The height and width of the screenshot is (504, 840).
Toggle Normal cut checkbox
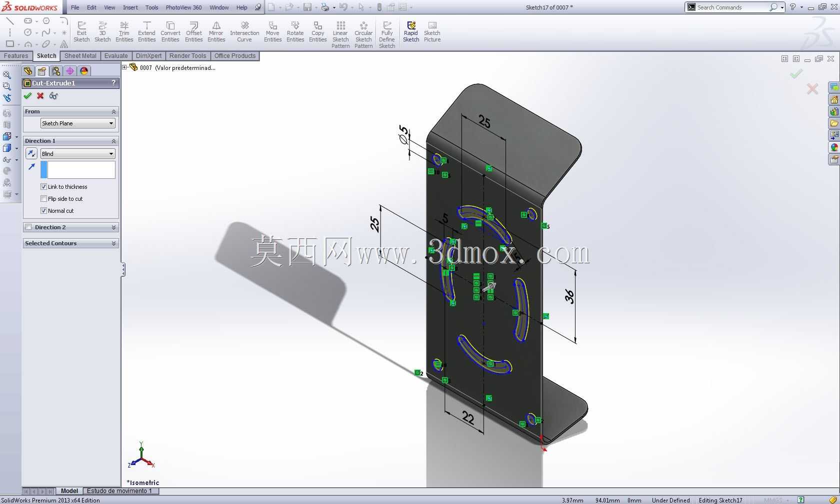tap(43, 211)
